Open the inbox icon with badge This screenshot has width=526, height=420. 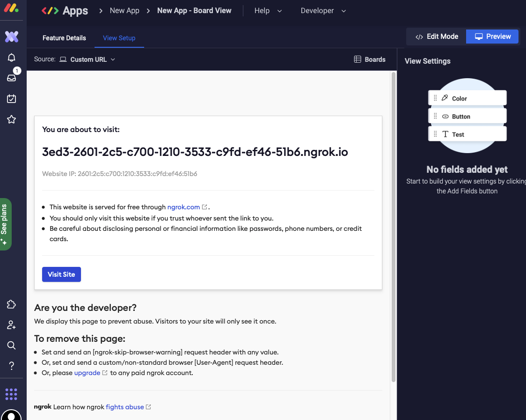point(12,78)
